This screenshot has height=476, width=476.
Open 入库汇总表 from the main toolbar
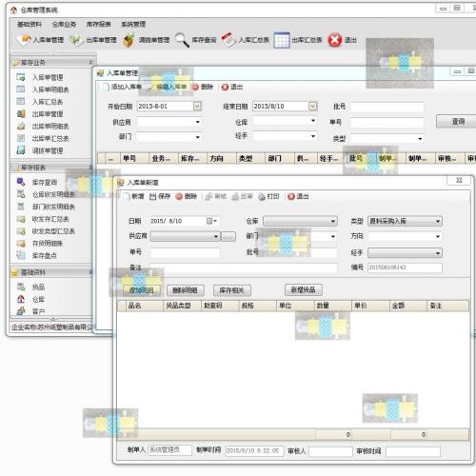pos(246,40)
